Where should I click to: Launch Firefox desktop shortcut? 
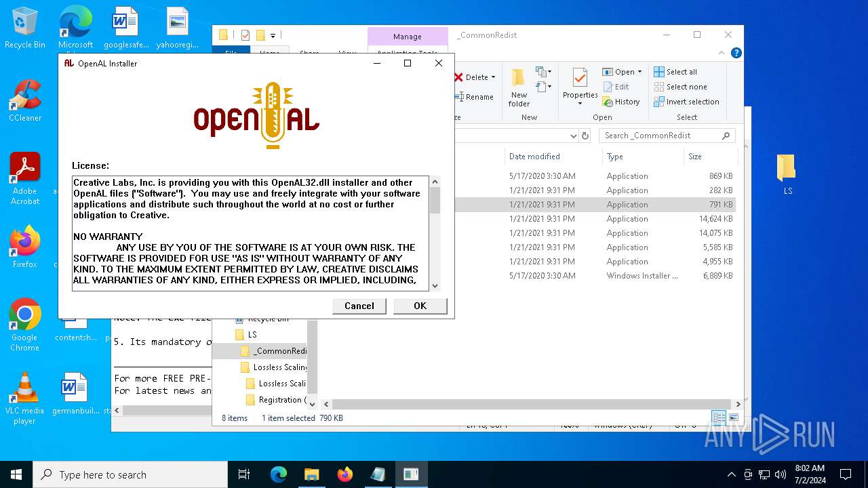click(x=25, y=247)
